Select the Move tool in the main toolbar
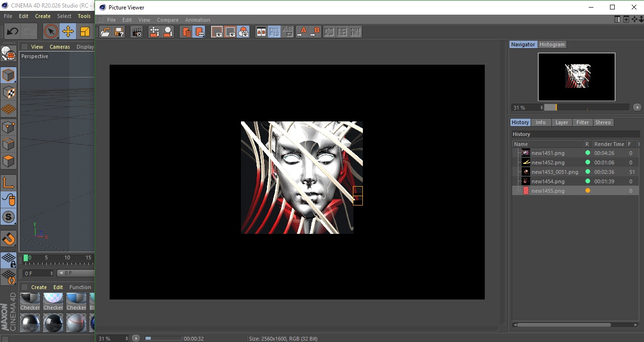The height and width of the screenshot is (342, 644). coord(68,32)
